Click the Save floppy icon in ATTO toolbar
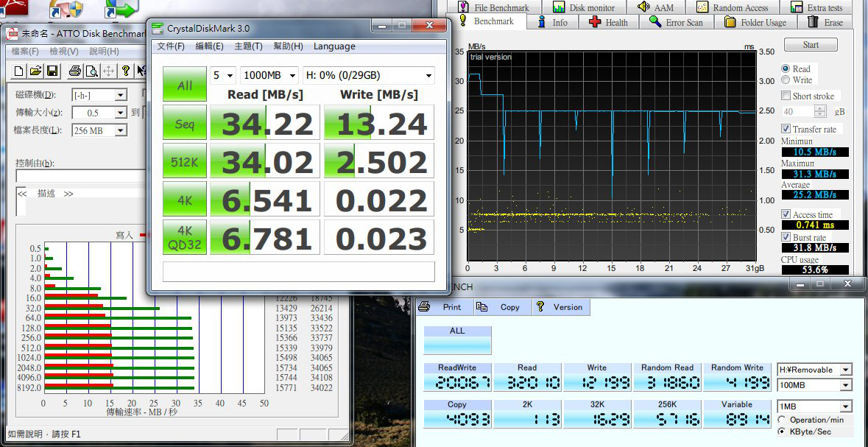The width and height of the screenshot is (868, 447). pyautogui.click(x=52, y=71)
